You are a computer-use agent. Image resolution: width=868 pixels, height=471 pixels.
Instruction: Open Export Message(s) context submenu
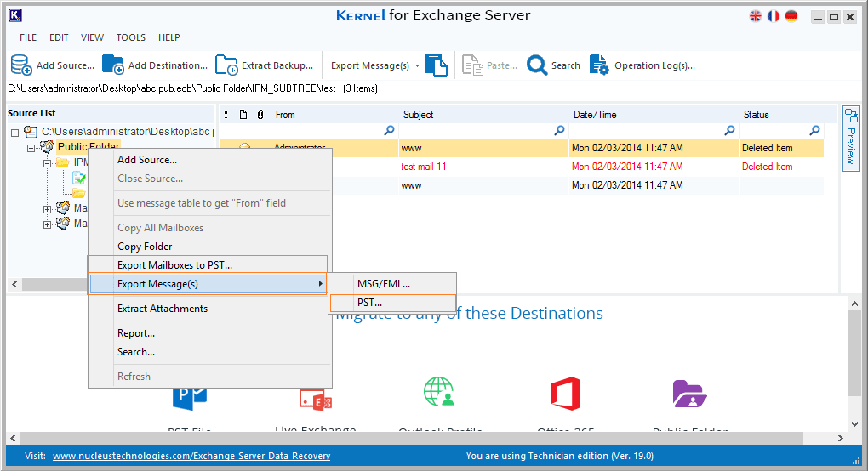(x=208, y=284)
